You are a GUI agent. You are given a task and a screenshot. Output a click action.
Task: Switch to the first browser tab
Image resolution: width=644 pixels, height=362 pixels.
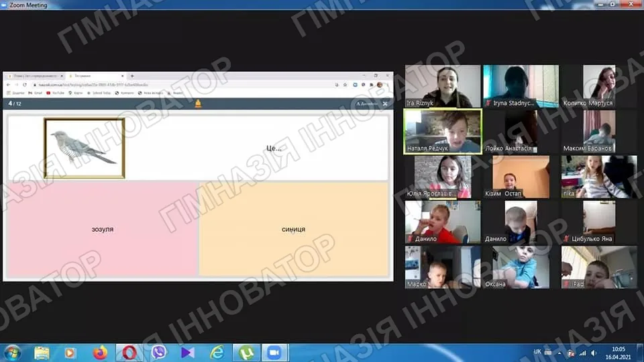click(x=36, y=76)
